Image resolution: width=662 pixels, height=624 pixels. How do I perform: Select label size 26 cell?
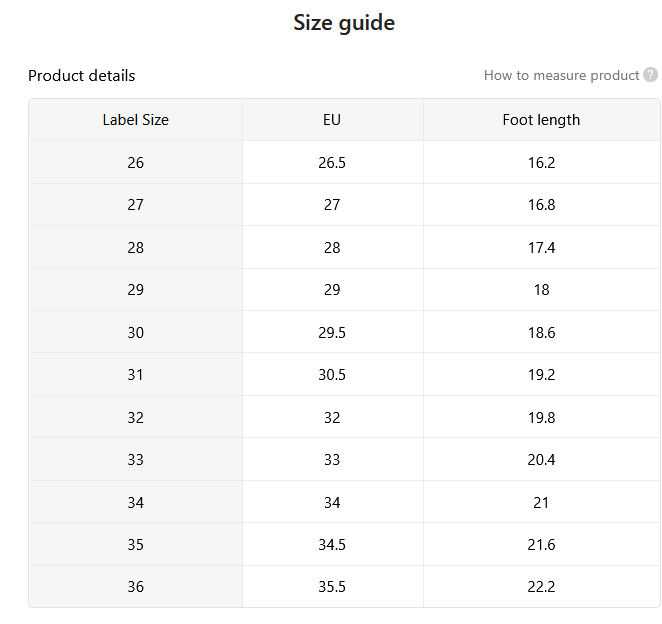click(x=136, y=163)
